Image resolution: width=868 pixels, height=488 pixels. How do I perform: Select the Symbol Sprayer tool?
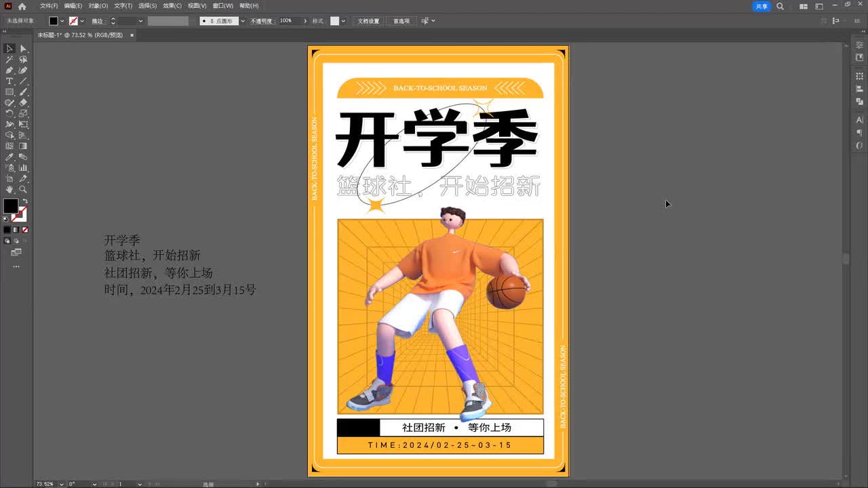[x=9, y=168]
